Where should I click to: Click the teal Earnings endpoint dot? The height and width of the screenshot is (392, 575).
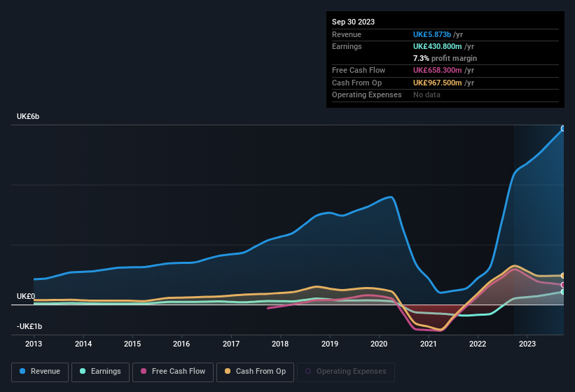coord(563,292)
